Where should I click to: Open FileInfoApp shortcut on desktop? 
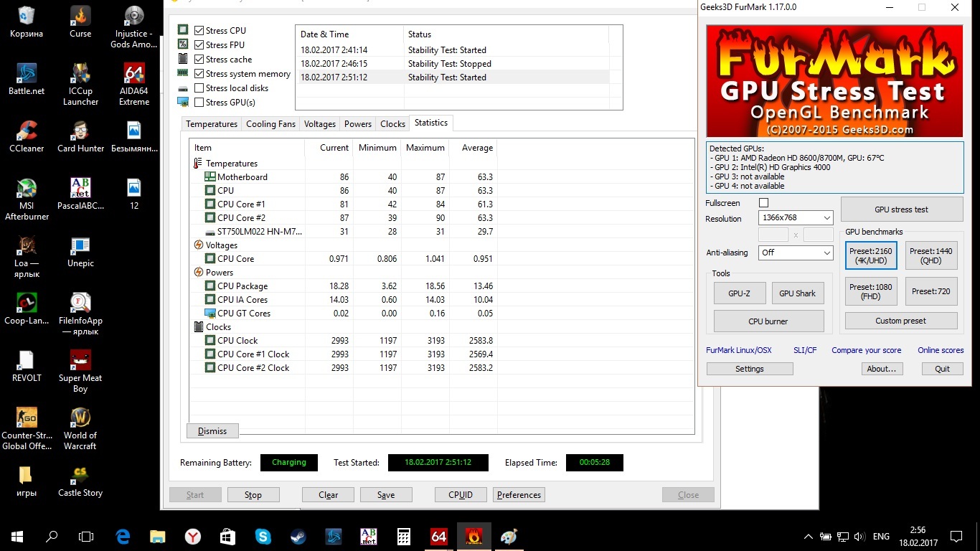[80, 314]
